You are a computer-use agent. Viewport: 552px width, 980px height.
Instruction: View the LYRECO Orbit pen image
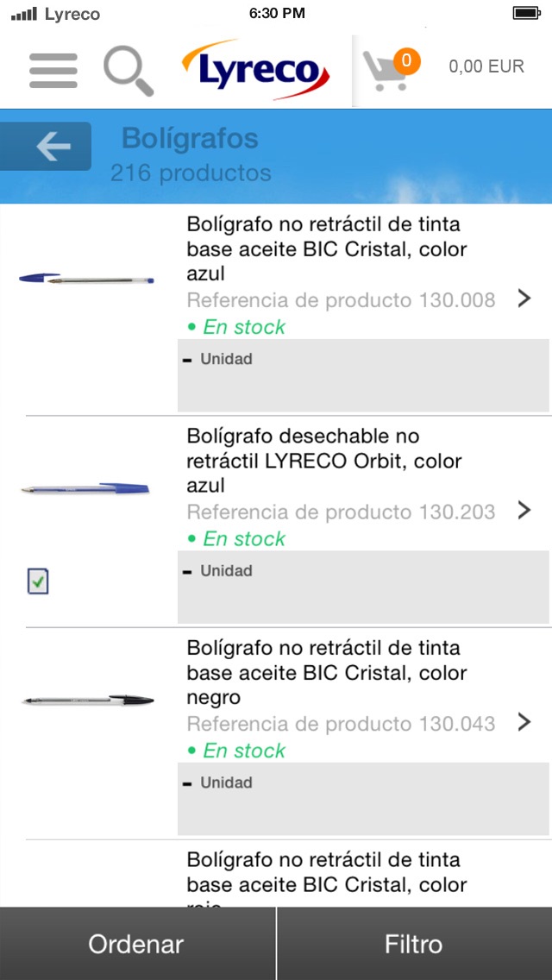86,489
